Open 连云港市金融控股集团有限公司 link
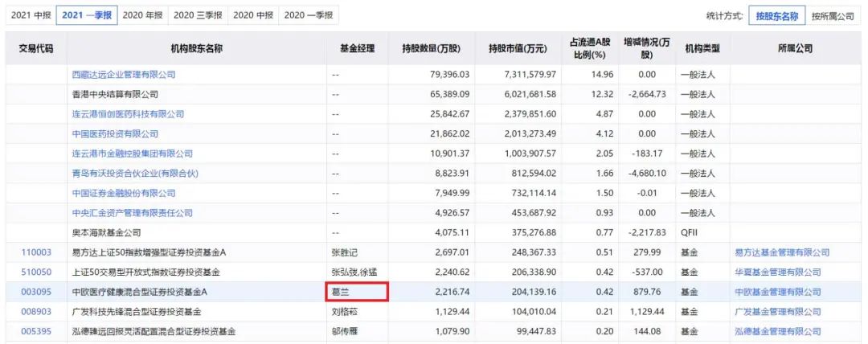The image size is (868, 344). point(132,154)
